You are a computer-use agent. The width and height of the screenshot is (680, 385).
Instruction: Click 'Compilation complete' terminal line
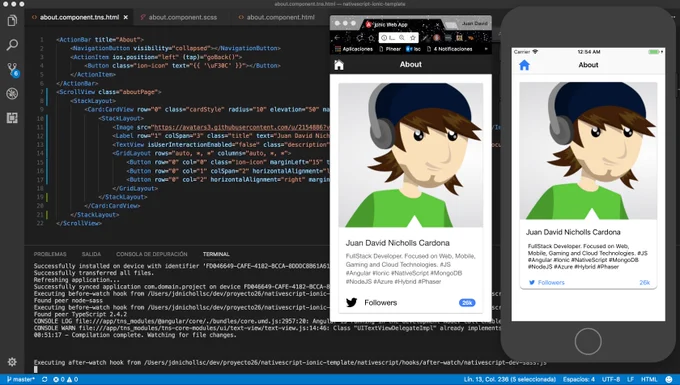coord(135,335)
